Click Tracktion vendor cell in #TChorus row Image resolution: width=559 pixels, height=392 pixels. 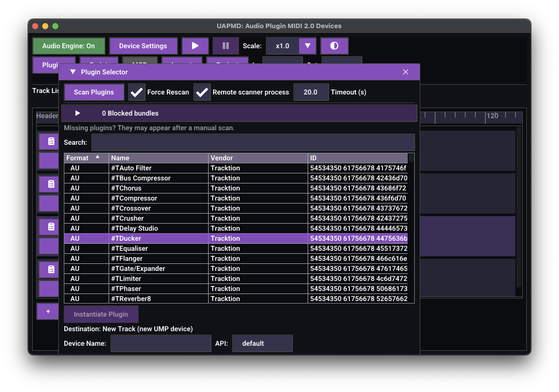[x=258, y=188]
